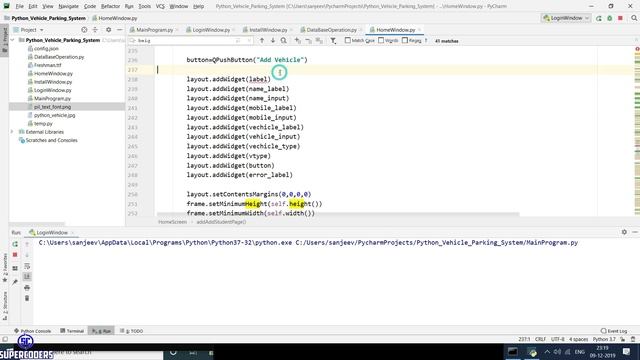The width and height of the screenshot is (640, 360).
Task: Open Project panel settings gear
Action: tap(109, 30)
